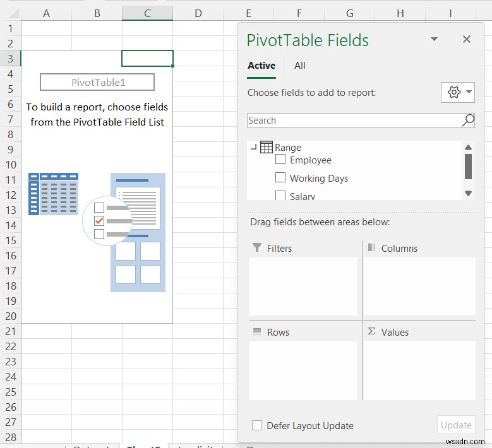Click the Values sigma icon
The image size is (492, 448).
coord(371,332)
